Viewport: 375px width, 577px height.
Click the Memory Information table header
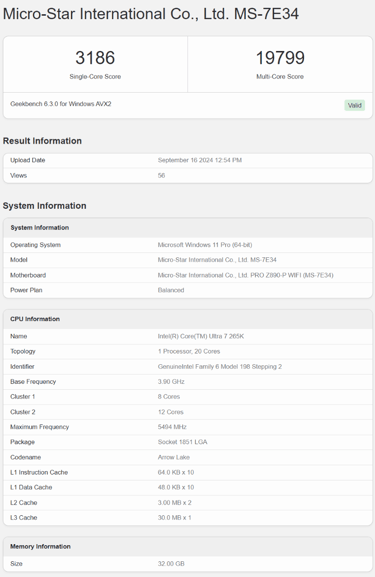(x=40, y=546)
